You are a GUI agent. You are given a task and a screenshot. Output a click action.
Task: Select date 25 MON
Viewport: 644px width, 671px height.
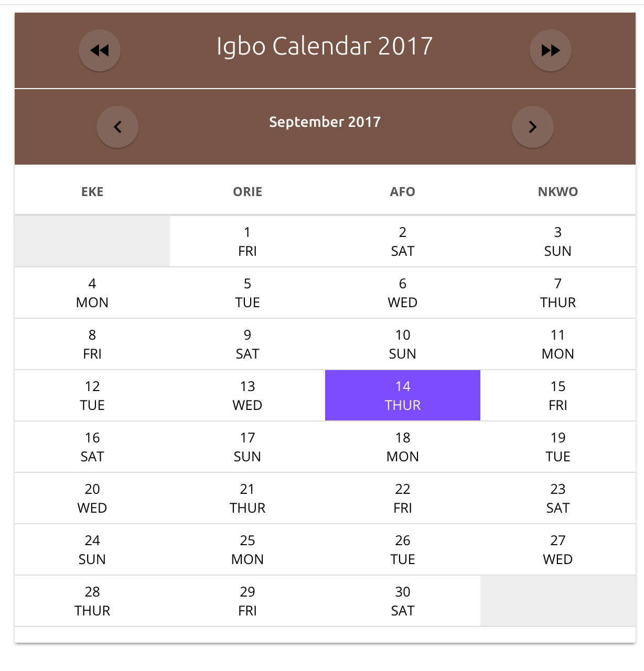248,550
